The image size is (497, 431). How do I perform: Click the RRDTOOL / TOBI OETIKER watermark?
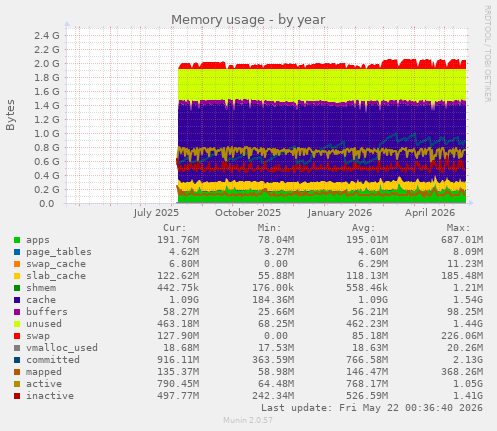click(487, 54)
